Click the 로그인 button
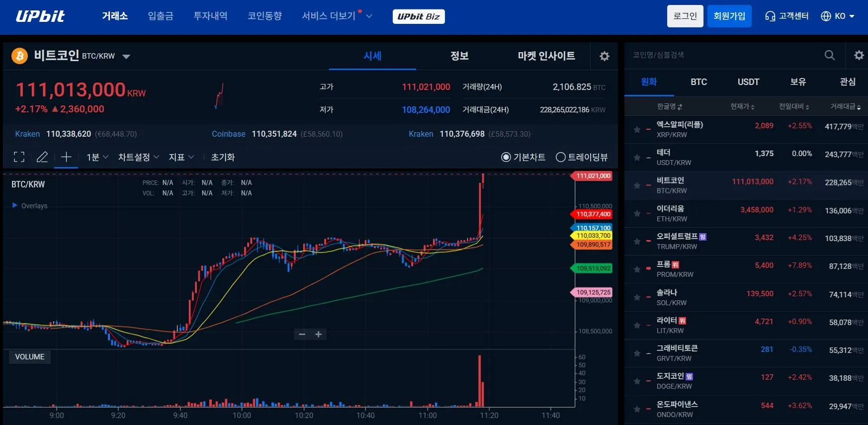The width and height of the screenshot is (868, 425). click(685, 16)
